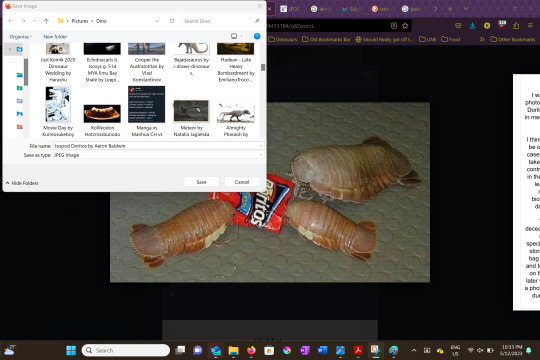Viewport: 540px width, 360px height.
Task: Bookmark page with star icon
Action: click(x=405, y=25)
